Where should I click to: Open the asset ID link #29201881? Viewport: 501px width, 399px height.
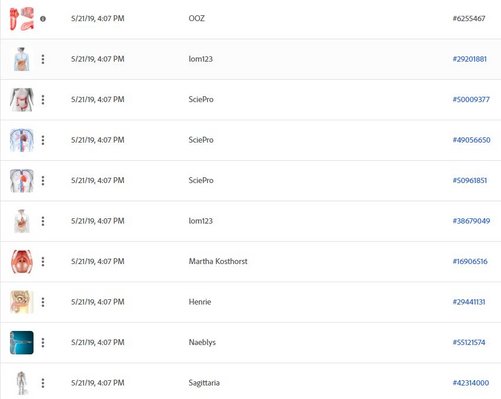[469, 59]
